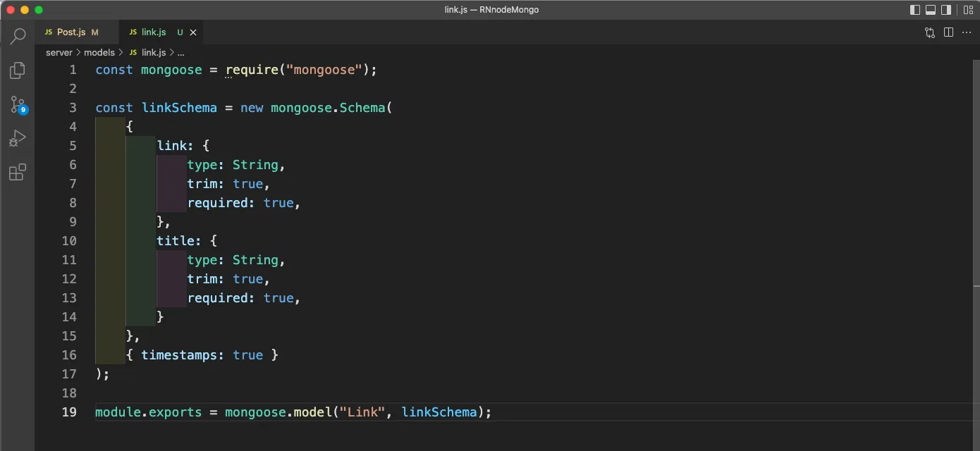Click timestamps: on line 16
Screen dimensions: 980x451
point(183,355)
